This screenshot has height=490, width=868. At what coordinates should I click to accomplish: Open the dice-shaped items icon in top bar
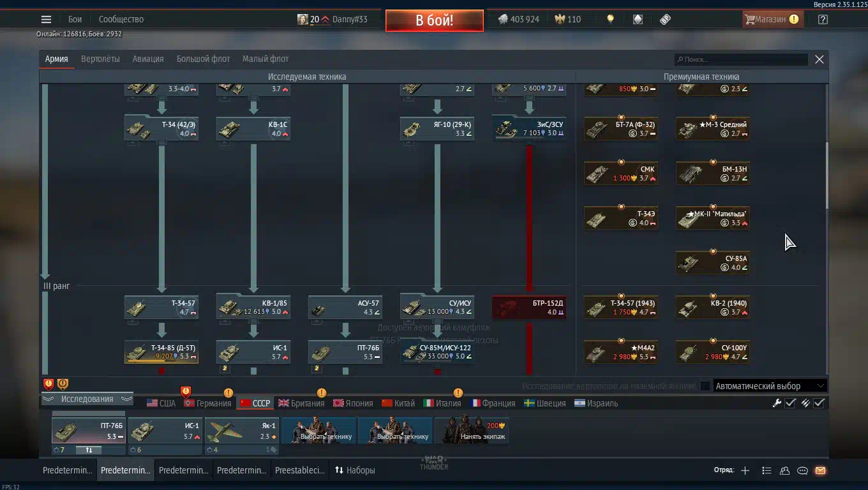coord(638,19)
